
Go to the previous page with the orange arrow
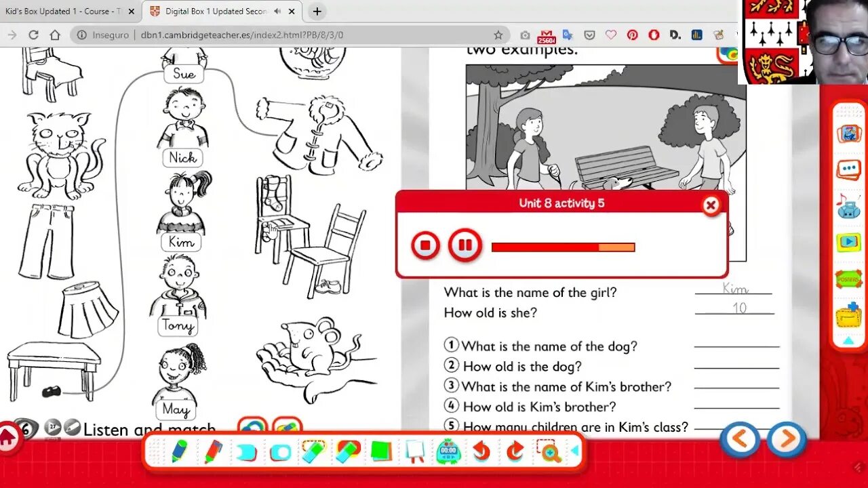[x=741, y=440]
